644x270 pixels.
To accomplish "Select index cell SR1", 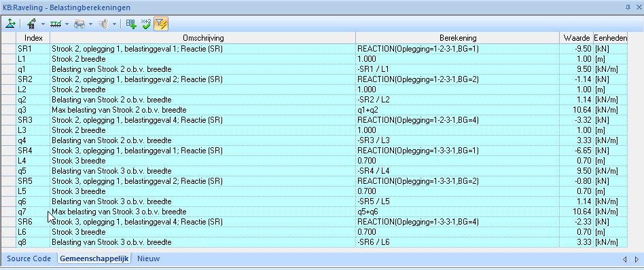I will 33,48.
